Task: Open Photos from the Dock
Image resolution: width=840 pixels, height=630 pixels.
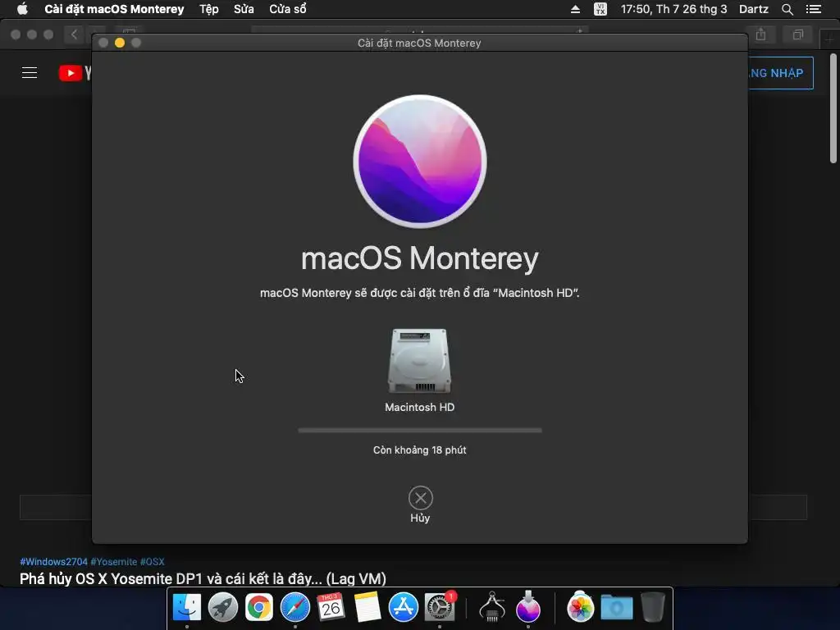Action: click(580, 607)
